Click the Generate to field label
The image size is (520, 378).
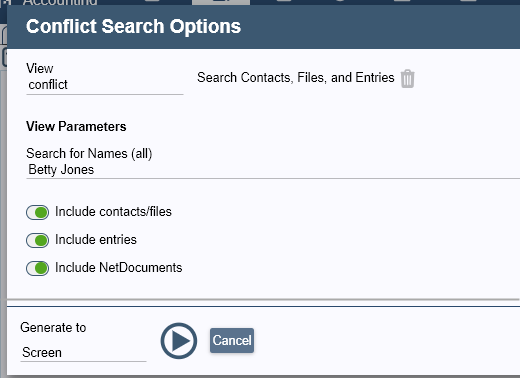click(x=53, y=328)
